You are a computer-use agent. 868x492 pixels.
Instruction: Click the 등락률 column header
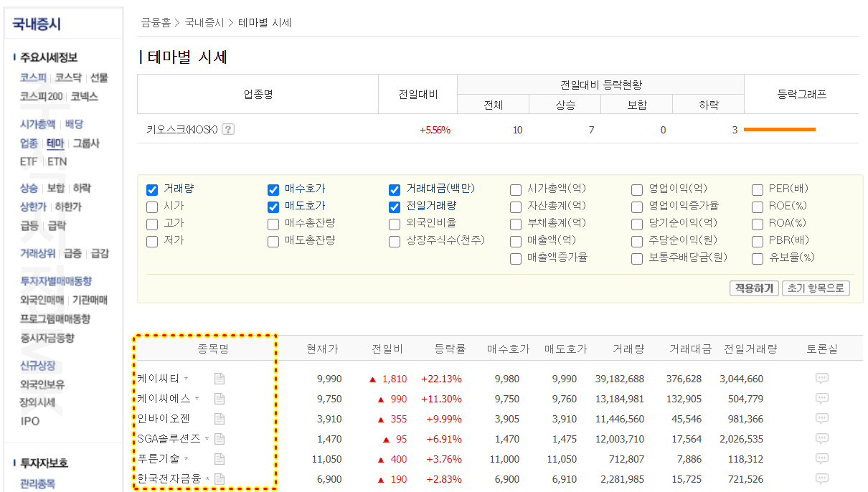click(x=450, y=349)
